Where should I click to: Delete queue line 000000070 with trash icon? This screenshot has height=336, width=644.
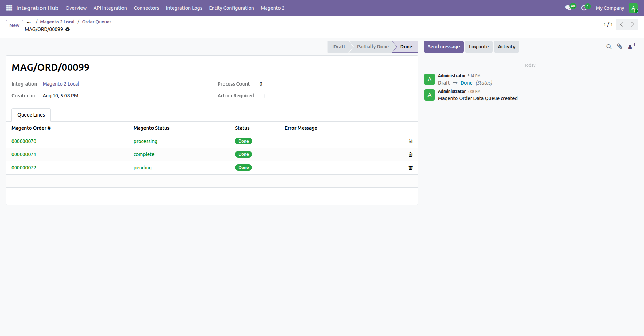410,141
